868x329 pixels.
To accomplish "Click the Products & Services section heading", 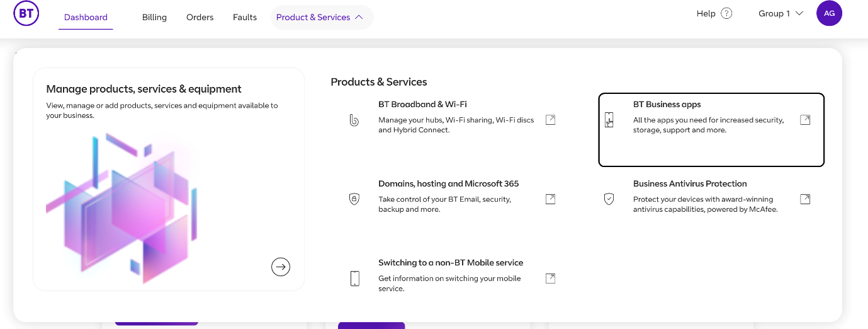I will click(379, 82).
